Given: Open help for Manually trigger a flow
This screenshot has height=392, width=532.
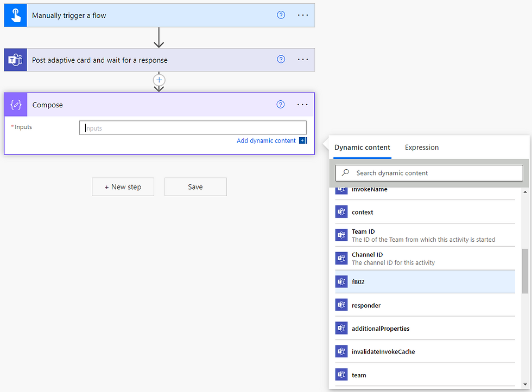Looking at the screenshot, I should pos(281,15).
